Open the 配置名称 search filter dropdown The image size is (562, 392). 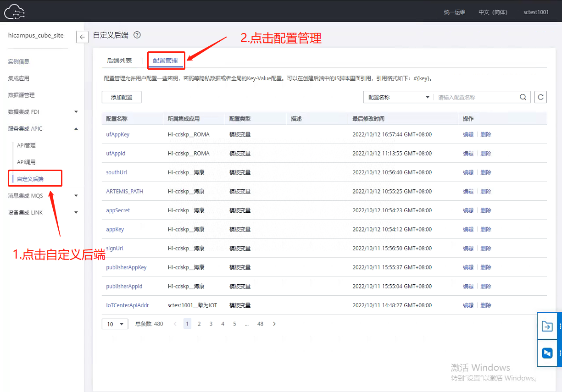[398, 97]
